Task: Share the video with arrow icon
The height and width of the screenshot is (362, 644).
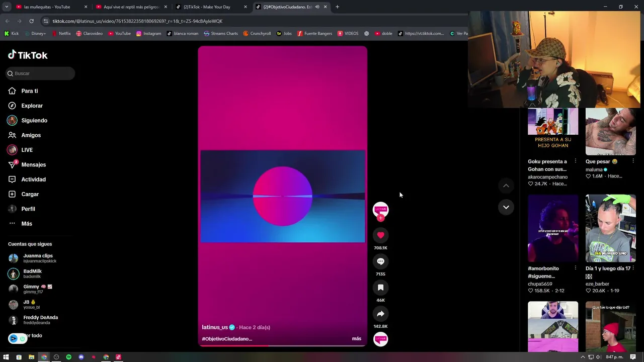Action: click(x=380, y=314)
